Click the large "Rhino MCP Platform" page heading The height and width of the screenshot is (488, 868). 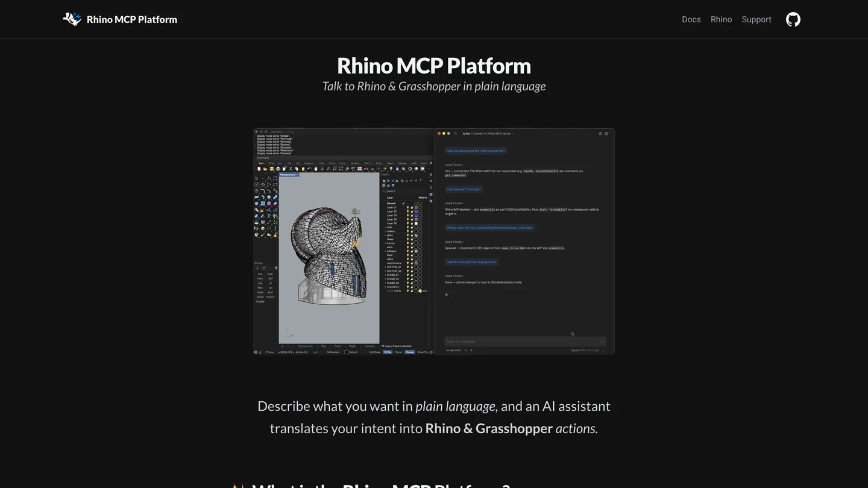(434, 66)
